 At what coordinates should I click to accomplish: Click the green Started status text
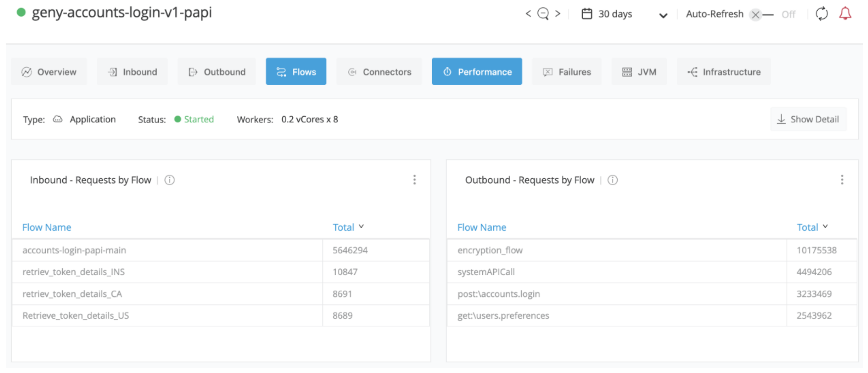tap(199, 119)
